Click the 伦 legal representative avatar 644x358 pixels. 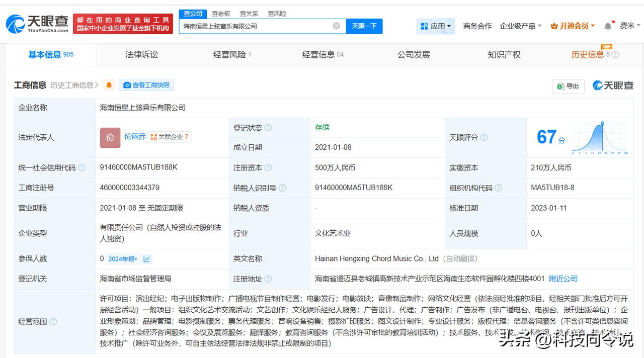pyautogui.click(x=110, y=137)
